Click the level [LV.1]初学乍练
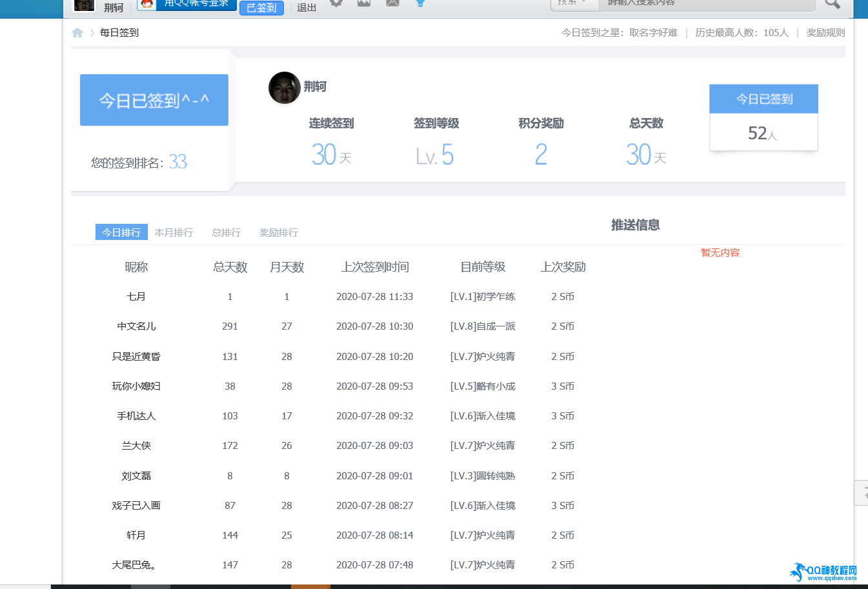This screenshot has height=589, width=868. click(483, 297)
